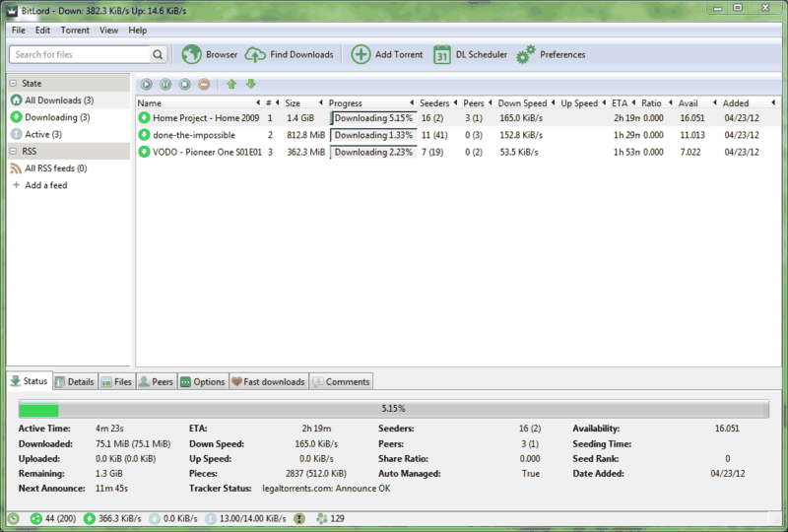Click the Search for files field
Screen dimensions: 788x532
80,54
